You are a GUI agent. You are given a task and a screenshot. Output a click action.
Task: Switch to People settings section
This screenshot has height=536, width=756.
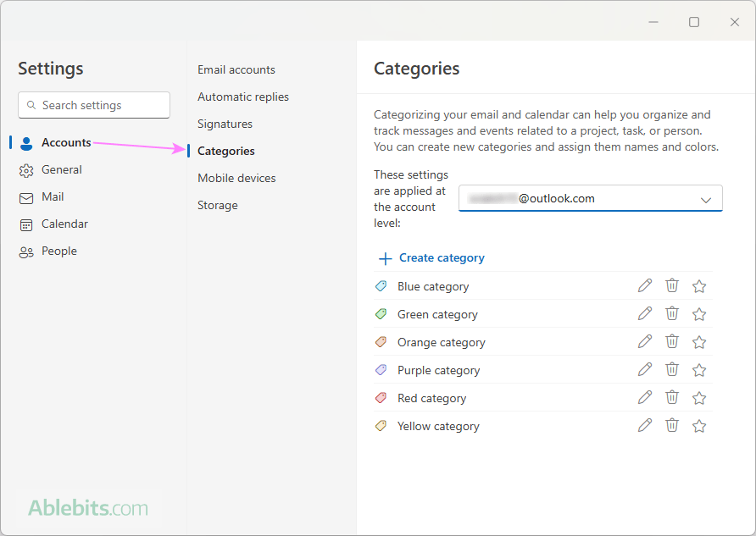(59, 251)
